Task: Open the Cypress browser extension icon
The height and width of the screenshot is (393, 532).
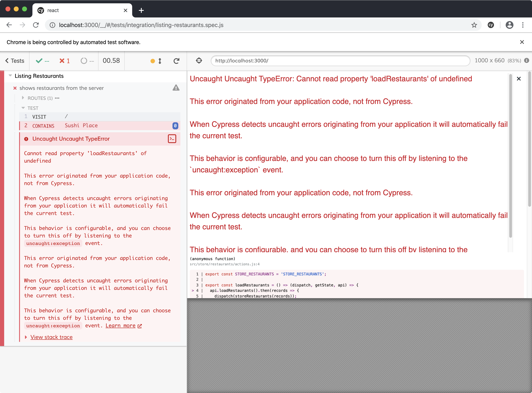Action: pos(491,25)
